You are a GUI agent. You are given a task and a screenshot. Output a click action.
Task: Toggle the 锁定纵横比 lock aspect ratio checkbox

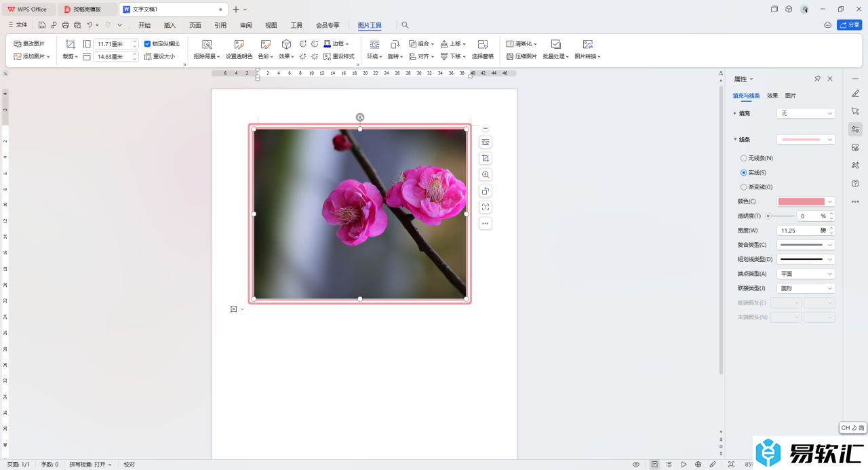147,43
